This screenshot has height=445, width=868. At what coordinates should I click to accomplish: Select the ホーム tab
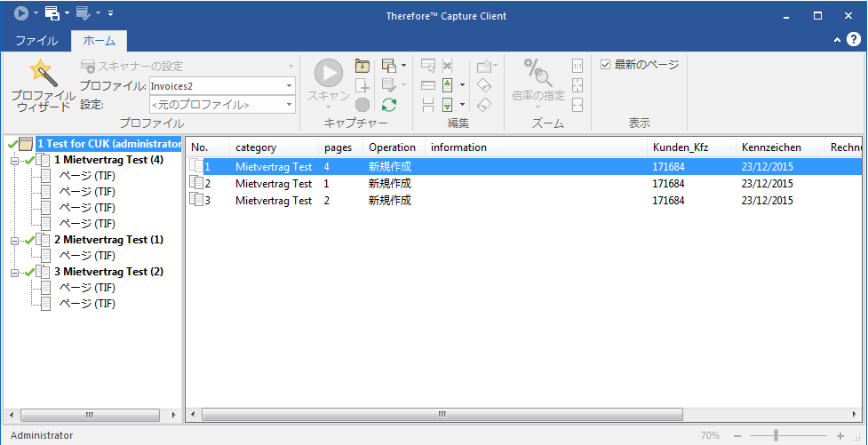click(x=100, y=40)
